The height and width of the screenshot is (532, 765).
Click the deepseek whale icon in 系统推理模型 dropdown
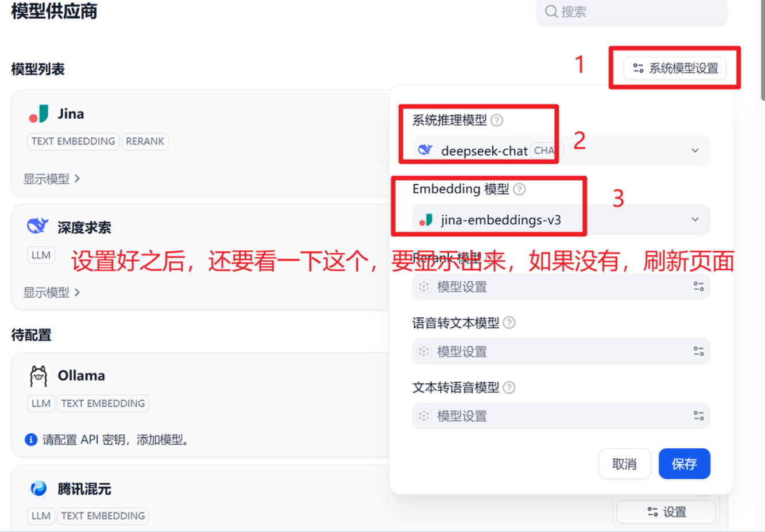click(425, 150)
